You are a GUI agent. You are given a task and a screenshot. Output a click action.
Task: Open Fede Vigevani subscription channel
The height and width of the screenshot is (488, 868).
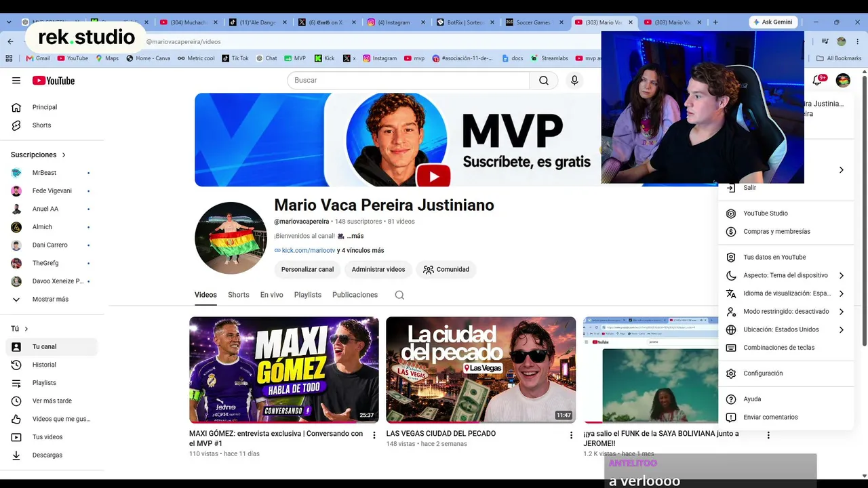(x=52, y=190)
